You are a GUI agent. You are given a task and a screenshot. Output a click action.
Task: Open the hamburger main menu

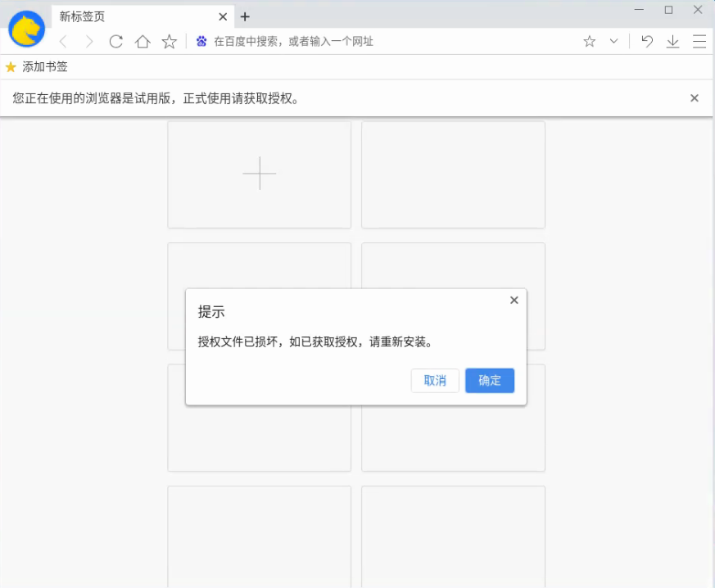(x=699, y=42)
